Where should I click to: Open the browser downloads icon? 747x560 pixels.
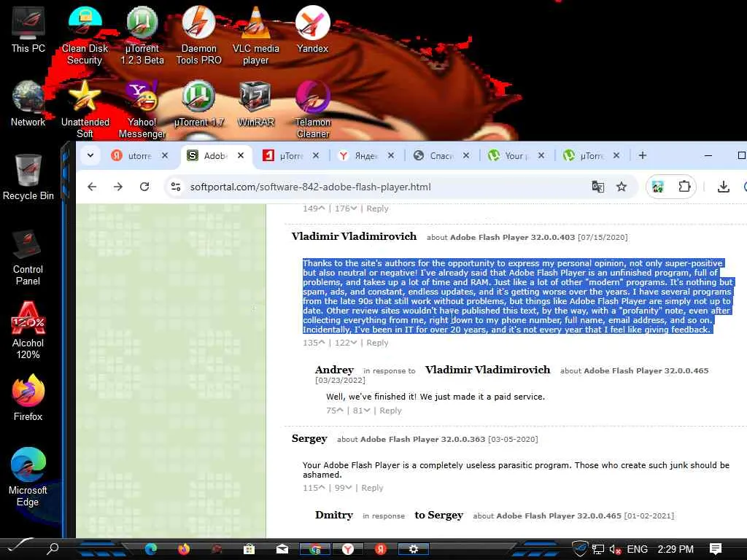[x=723, y=187]
